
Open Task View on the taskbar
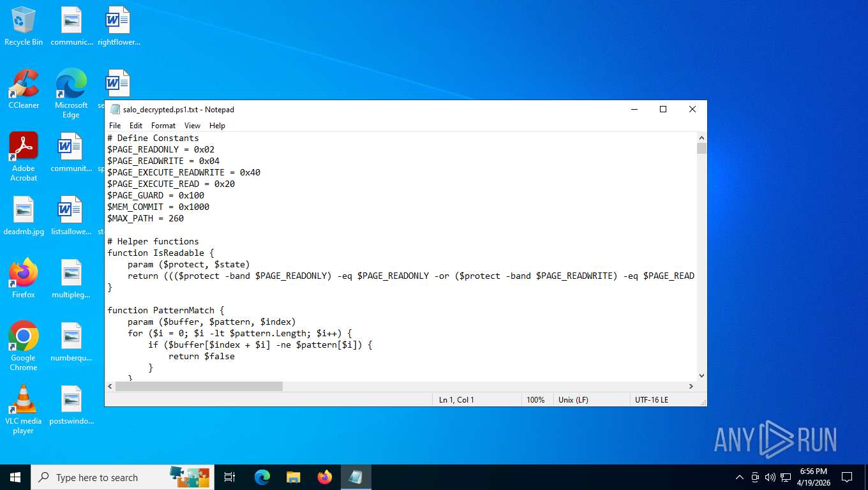230,477
